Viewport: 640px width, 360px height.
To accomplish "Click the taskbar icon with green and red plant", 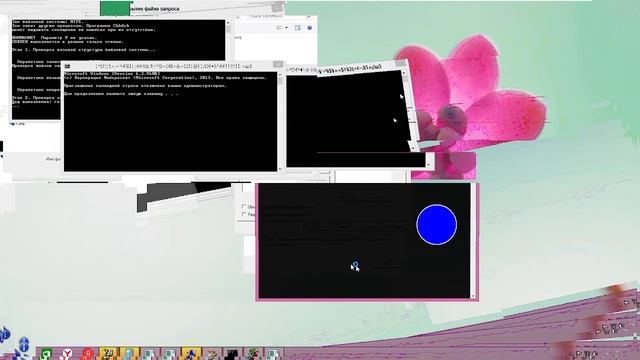I will pos(253,353).
